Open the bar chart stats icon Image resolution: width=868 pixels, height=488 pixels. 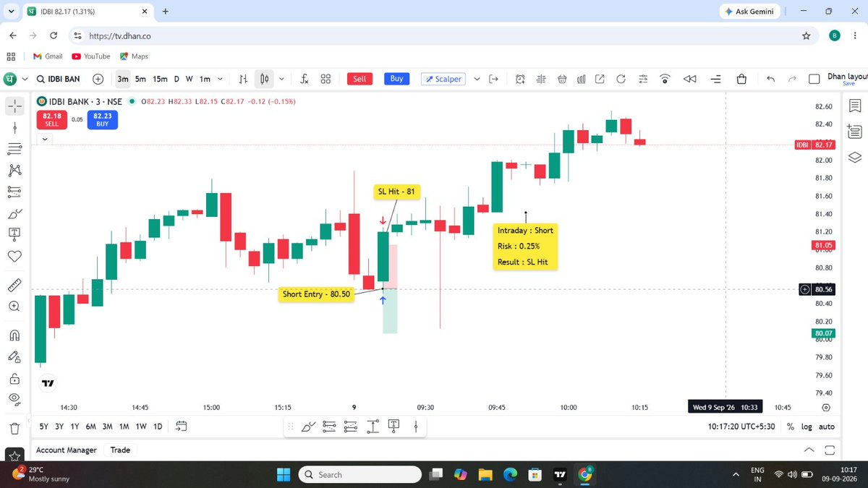(580, 79)
